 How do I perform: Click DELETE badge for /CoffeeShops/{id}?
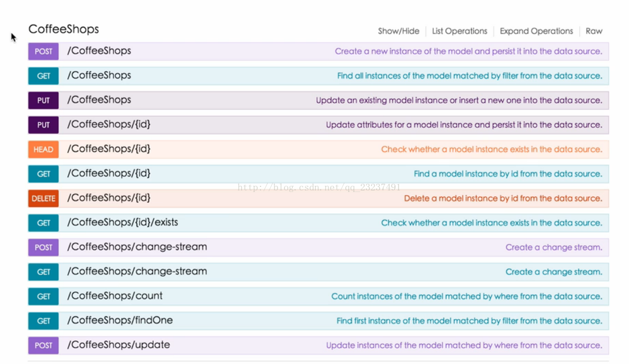tap(43, 198)
